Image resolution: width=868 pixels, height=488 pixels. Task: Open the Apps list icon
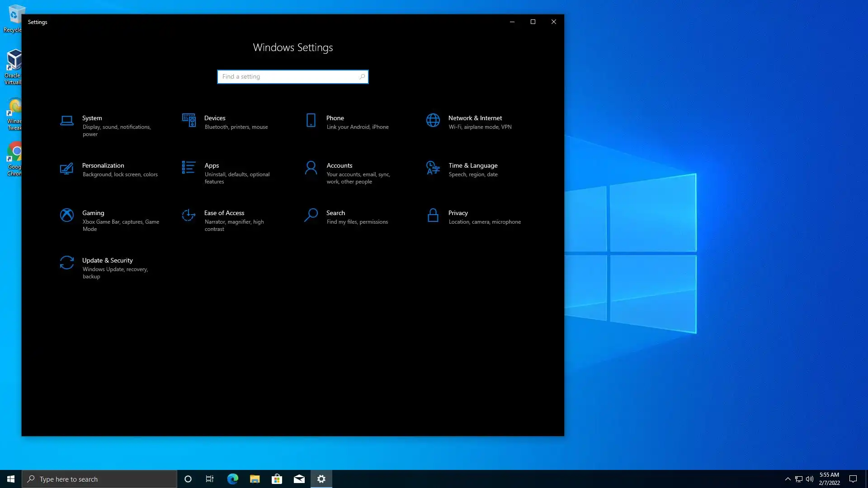[189, 168]
